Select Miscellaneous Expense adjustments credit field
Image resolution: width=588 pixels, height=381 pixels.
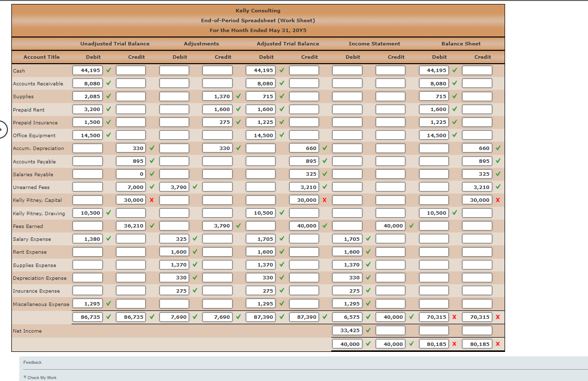pos(217,303)
